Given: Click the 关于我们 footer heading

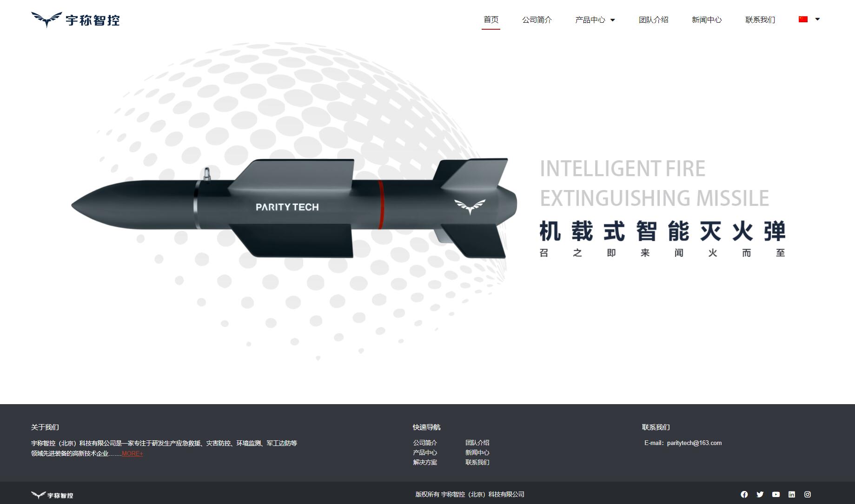Looking at the screenshot, I should [45, 427].
